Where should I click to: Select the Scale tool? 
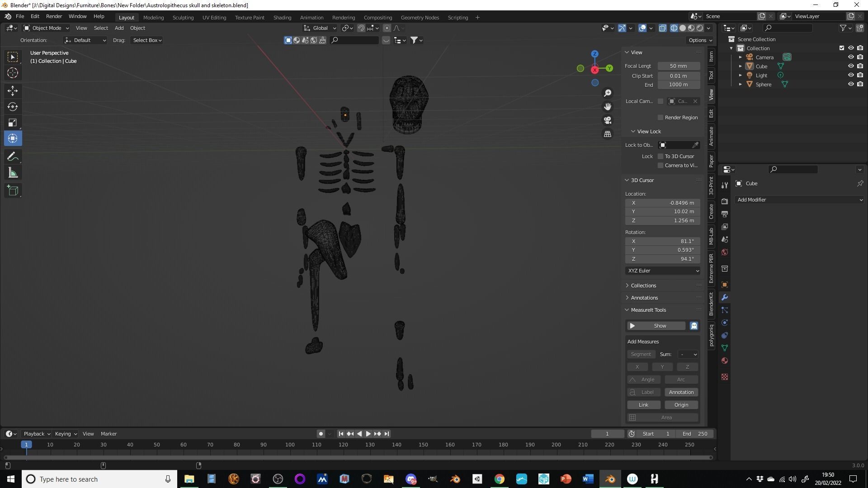12,122
